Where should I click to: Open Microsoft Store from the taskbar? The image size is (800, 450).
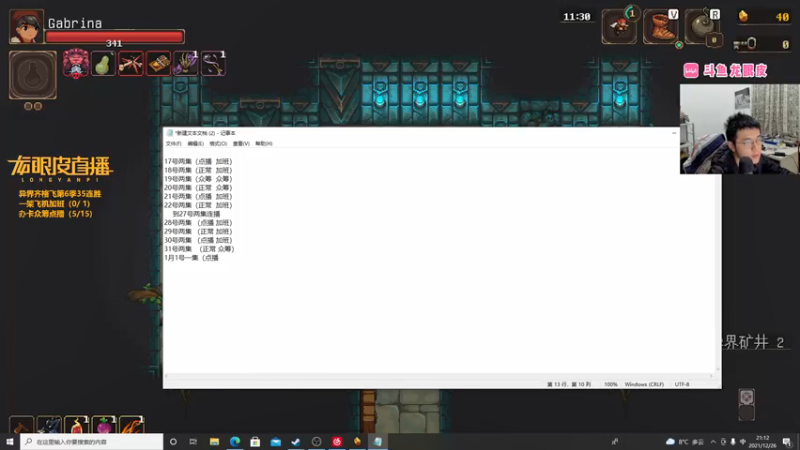pyautogui.click(x=255, y=442)
